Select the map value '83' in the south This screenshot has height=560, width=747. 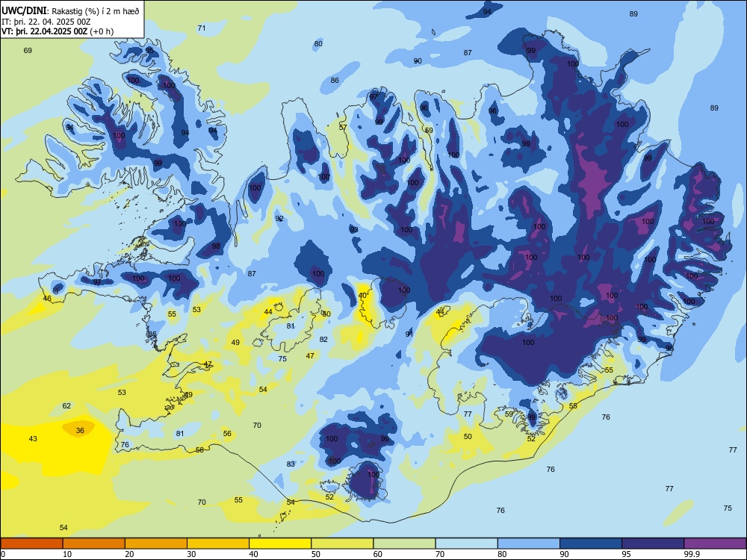pyautogui.click(x=291, y=464)
